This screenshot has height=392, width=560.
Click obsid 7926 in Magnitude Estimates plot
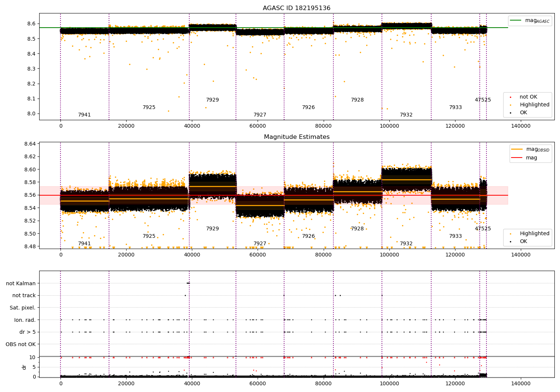[308, 236]
